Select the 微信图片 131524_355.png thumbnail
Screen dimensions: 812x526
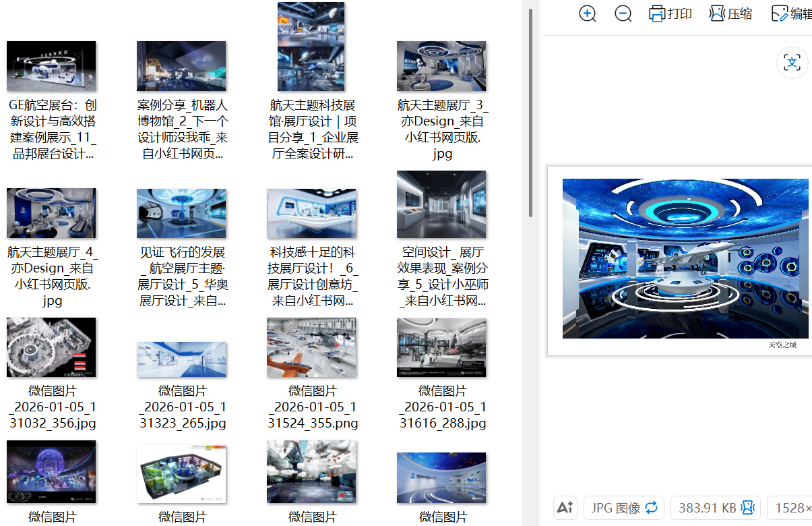[x=311, y=348]
